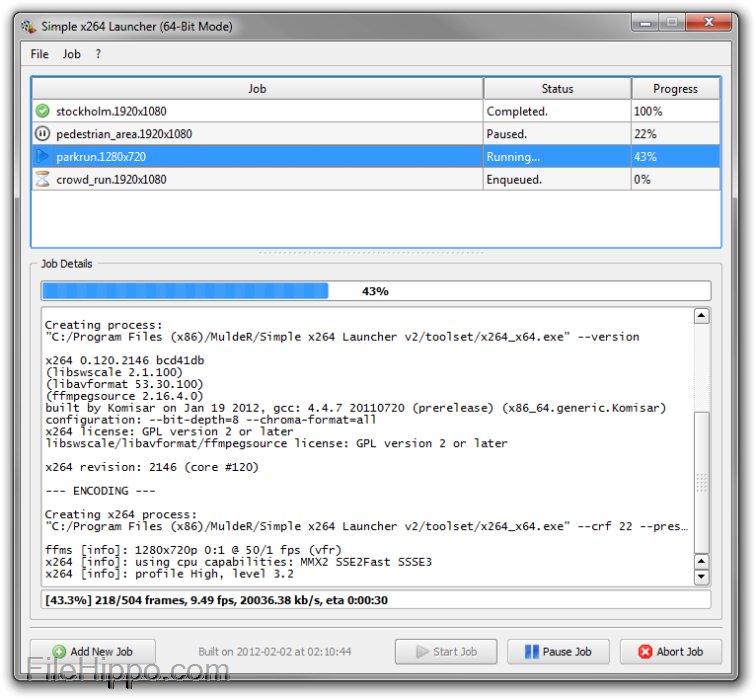Click the Progress column header
756x700 pixels.
click(x=675, y=89)
